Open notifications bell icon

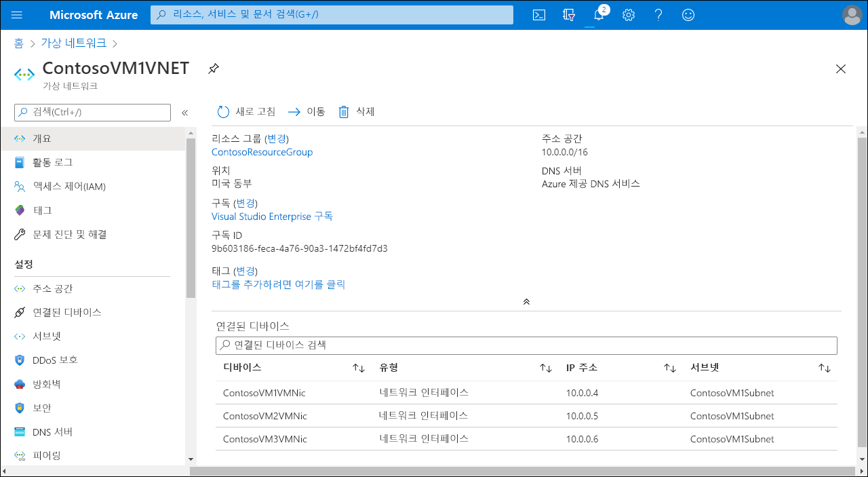599,15
